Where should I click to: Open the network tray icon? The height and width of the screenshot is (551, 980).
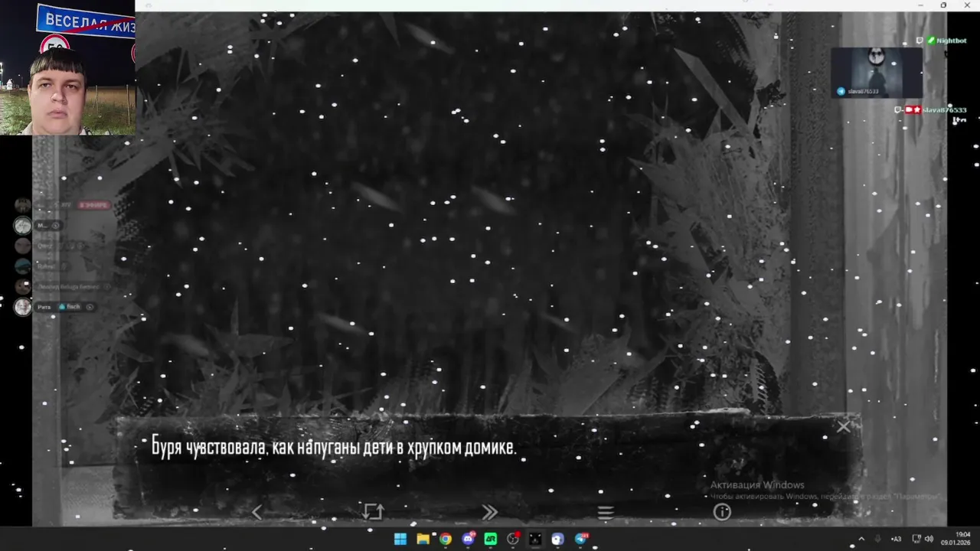click(x=916, y=539)
